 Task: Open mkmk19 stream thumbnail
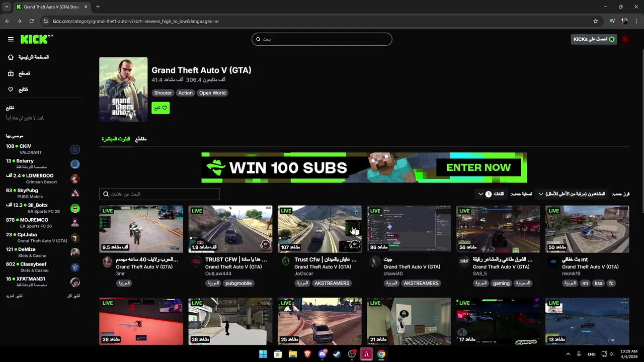587,229
